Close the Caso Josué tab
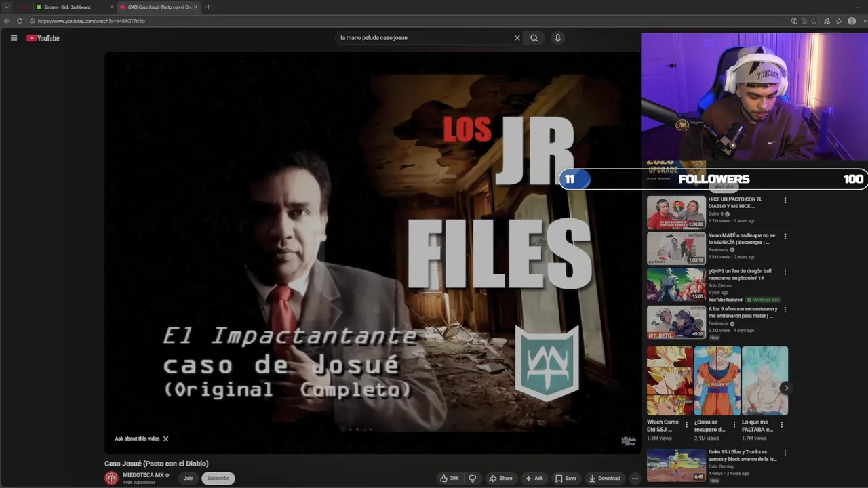The height and width of the screenshot is (488, 868). tap(196, 7)
